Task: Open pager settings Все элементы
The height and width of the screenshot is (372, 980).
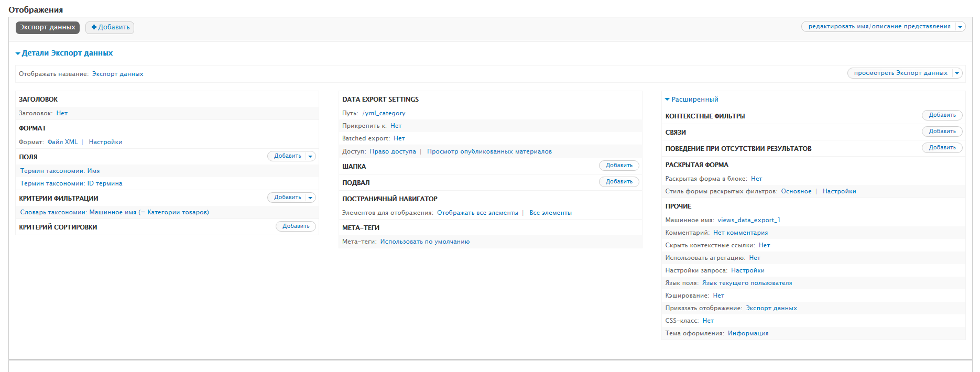Action: [x=550, y=213]
